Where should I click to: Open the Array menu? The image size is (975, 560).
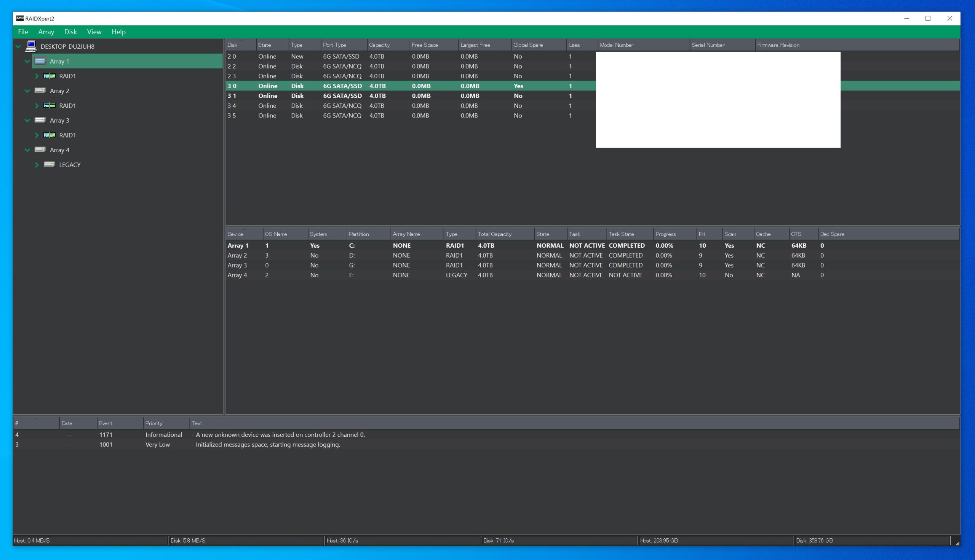[x=46, y=32]
